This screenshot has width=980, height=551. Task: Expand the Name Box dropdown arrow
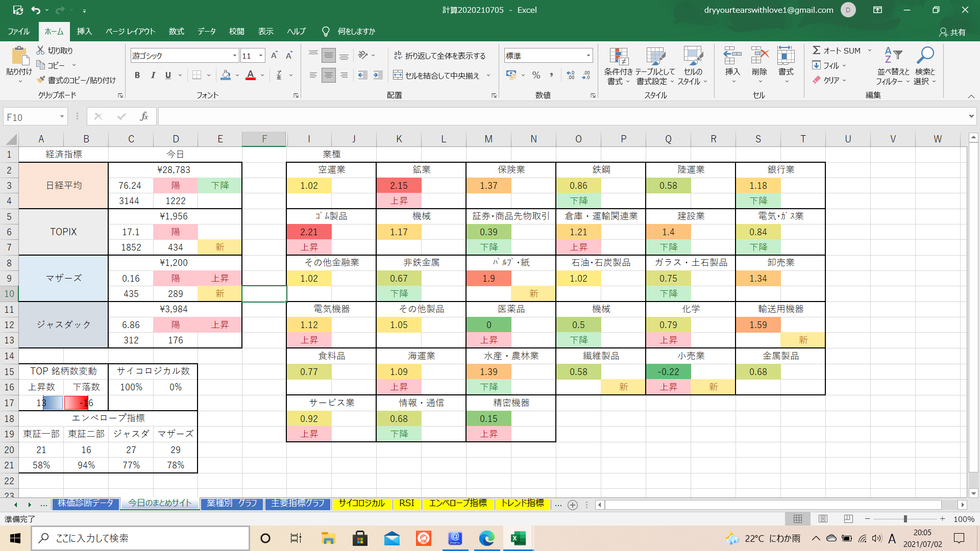[62, 117]
